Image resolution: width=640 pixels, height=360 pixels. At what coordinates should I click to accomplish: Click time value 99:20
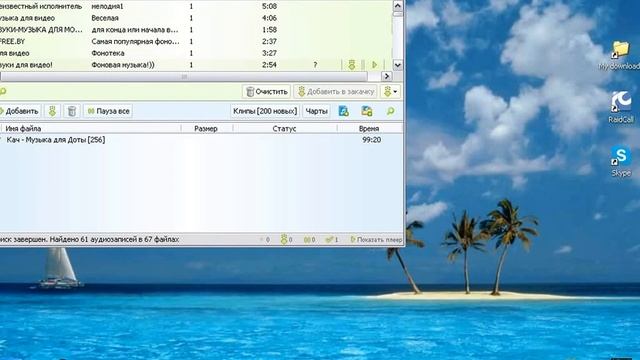click(371, 140)
